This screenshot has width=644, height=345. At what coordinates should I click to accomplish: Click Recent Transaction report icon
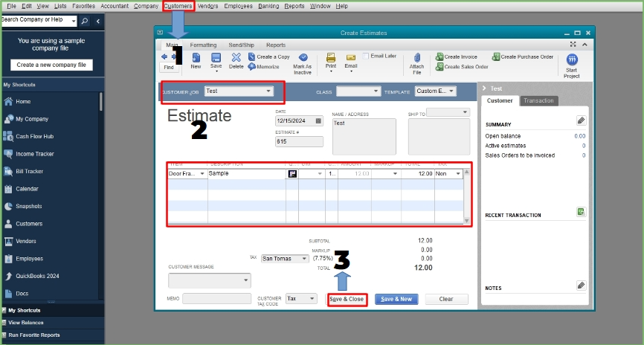(581, 212)
